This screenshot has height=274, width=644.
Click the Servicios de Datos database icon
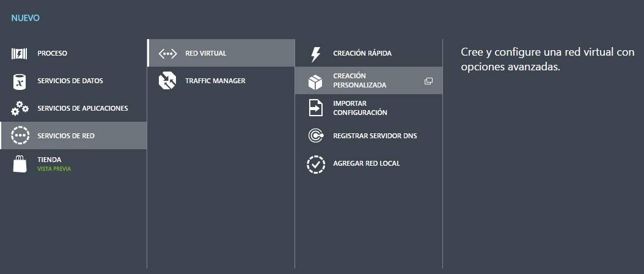[x=20, y=81]
